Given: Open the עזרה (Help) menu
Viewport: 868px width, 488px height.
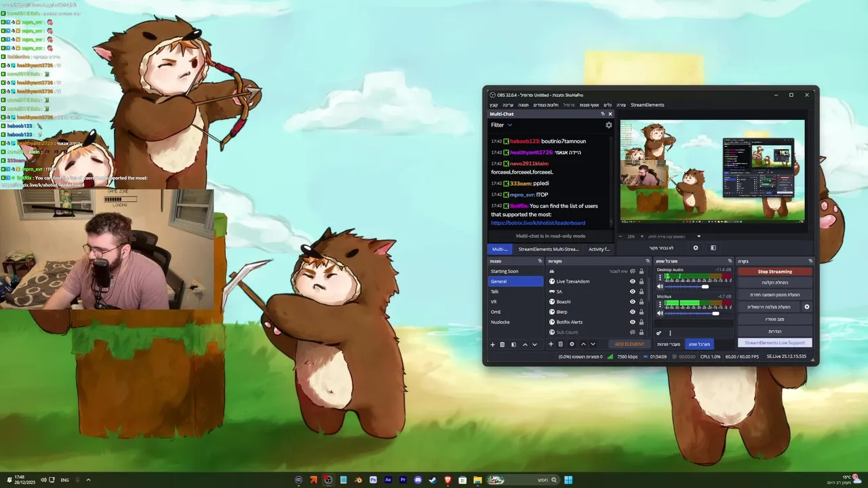Looking at the screenshot, I should (x=621, y=105).
